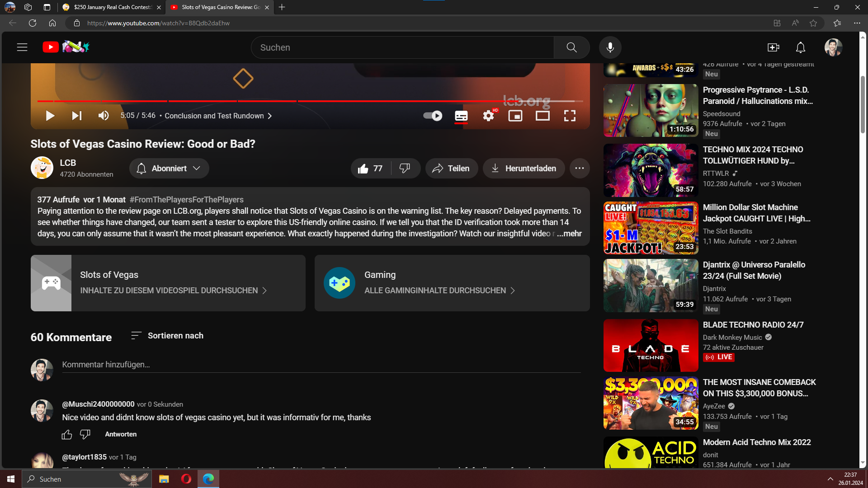The image size is (868, 488).
Task: Play the video
Action: pos(50,116)
